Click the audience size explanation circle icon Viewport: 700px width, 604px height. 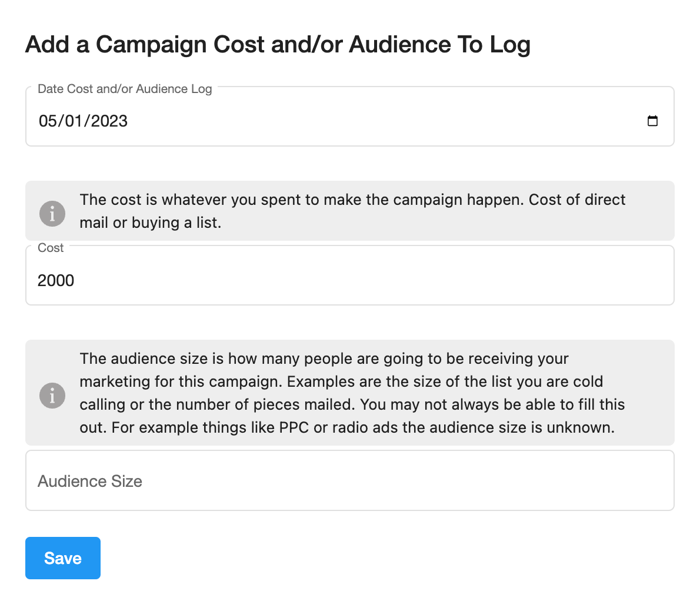(52, 396)
